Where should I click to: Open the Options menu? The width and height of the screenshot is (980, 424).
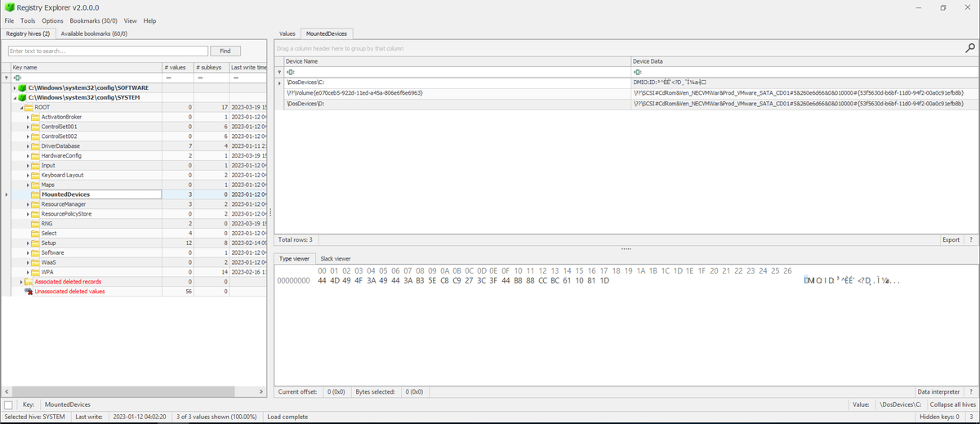pos(52,20)
